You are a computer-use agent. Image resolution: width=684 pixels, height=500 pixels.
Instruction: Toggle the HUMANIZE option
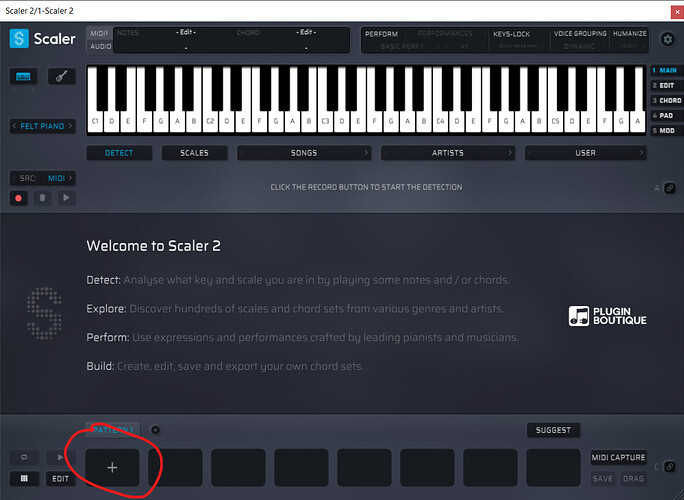(629, 34)
